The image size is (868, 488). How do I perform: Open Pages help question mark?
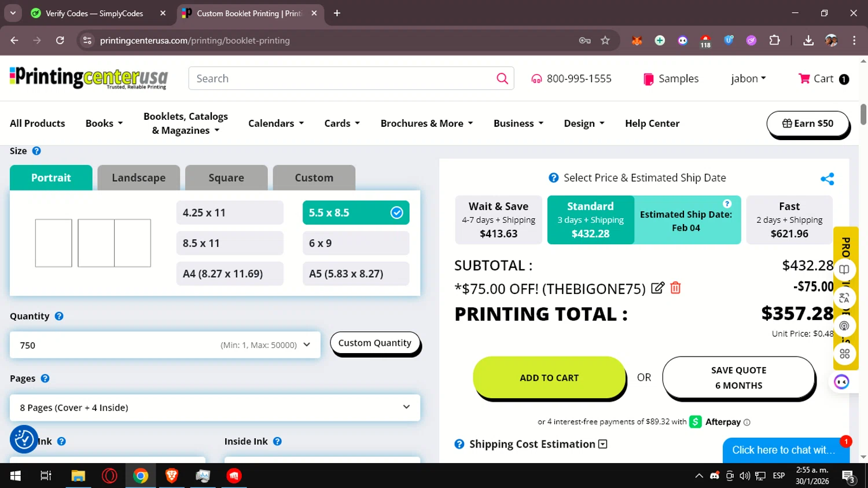tap(45, 378)
